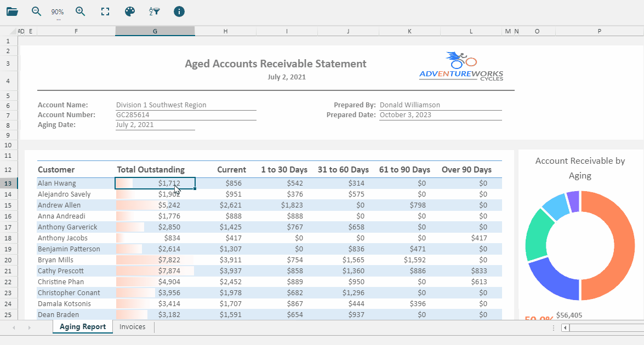644x345 pixels.
Task: Open the color theme palette icon
Action: click(x=130, y=12)
